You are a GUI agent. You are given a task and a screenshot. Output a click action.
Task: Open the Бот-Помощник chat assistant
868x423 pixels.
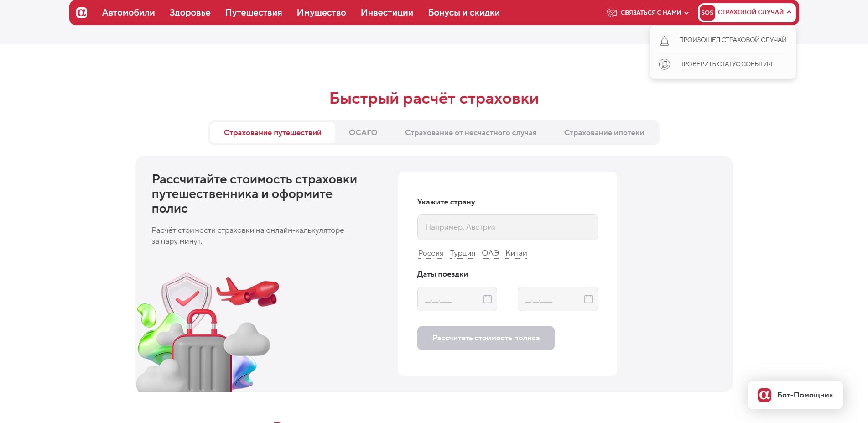795,395
